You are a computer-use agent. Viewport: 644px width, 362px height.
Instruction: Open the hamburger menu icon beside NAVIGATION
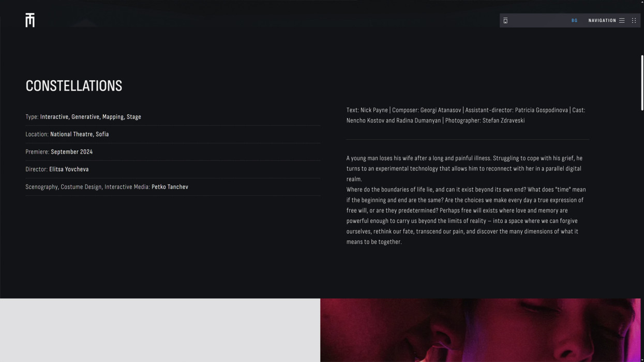point(622,21)
